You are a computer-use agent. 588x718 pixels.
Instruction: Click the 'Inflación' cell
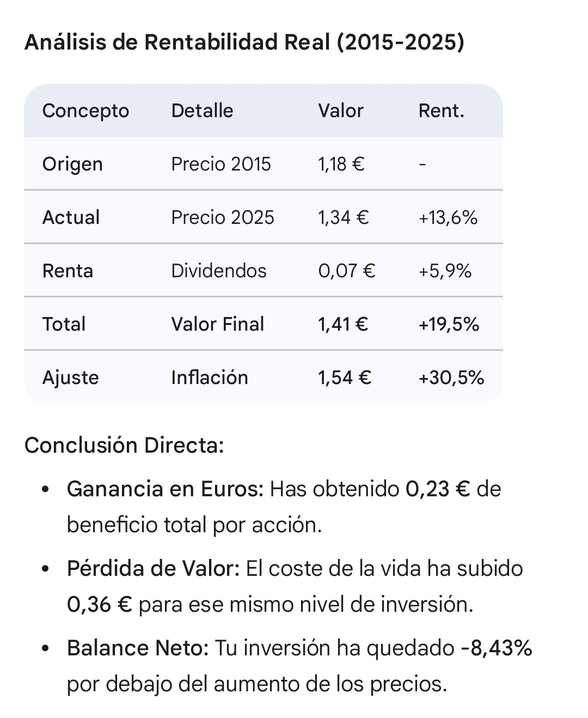(x=209, y=378)
